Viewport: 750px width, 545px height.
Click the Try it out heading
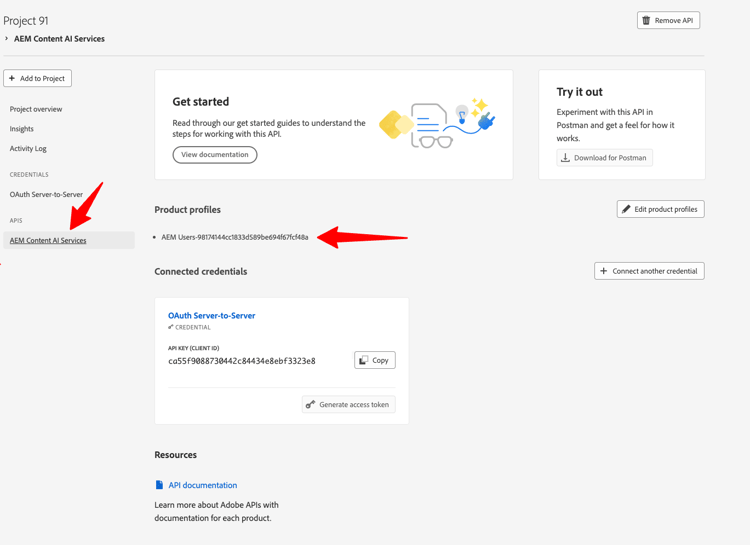point(579,92)
